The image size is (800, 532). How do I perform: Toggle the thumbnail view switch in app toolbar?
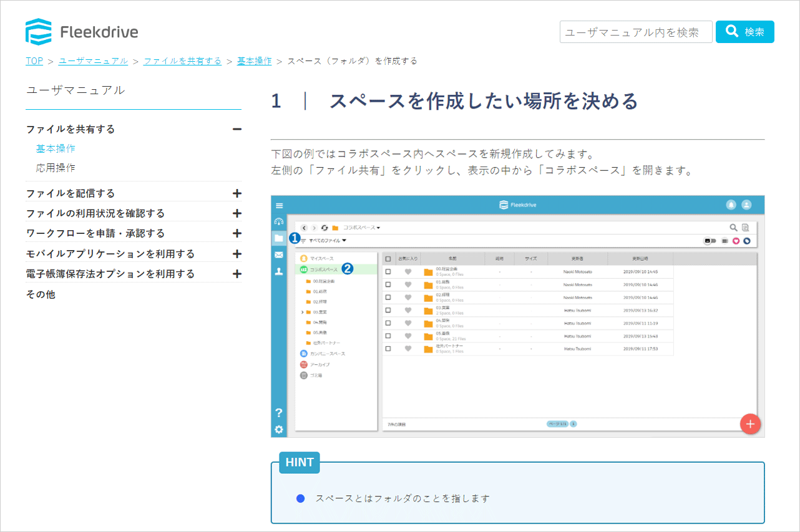[710, 240]
